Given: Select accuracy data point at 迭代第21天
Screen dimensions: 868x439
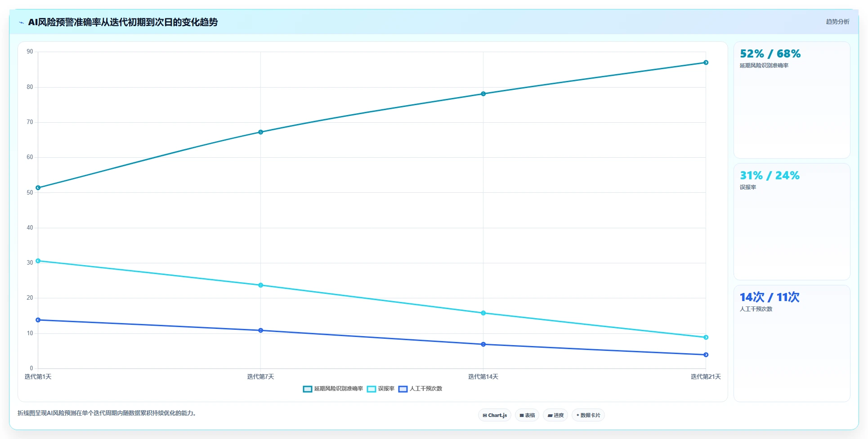Looking at the screenshot, I should point(706,62).
